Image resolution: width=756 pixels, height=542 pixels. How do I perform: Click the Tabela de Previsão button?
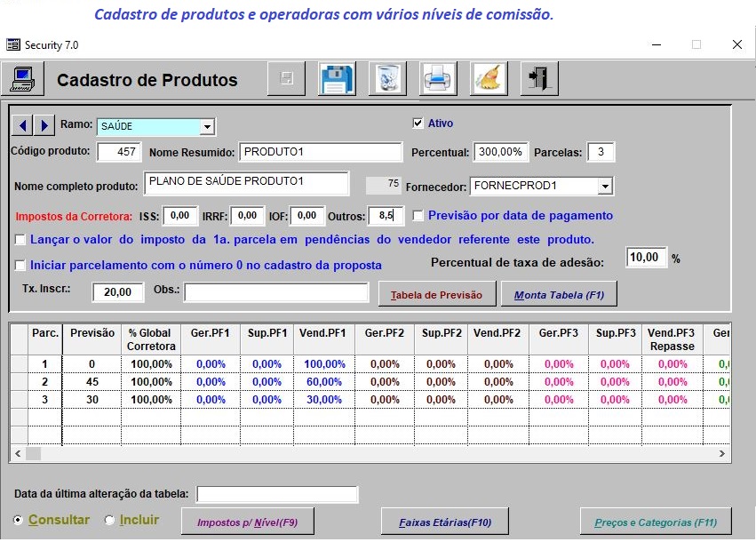point(437,294)
